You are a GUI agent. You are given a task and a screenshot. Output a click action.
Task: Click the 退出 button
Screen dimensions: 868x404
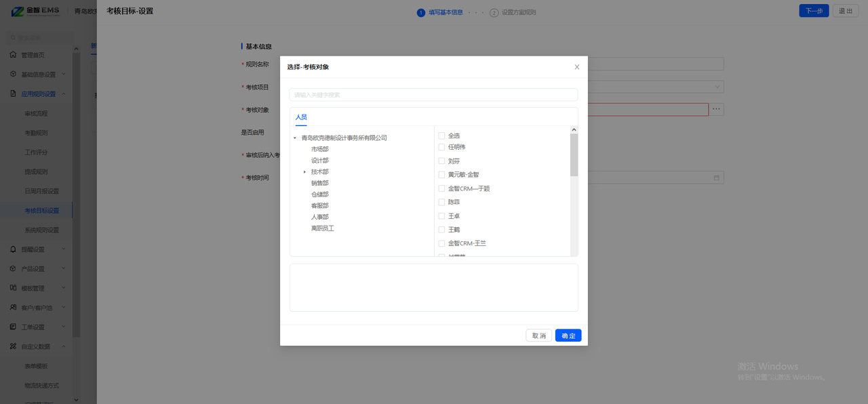(846, 11)
